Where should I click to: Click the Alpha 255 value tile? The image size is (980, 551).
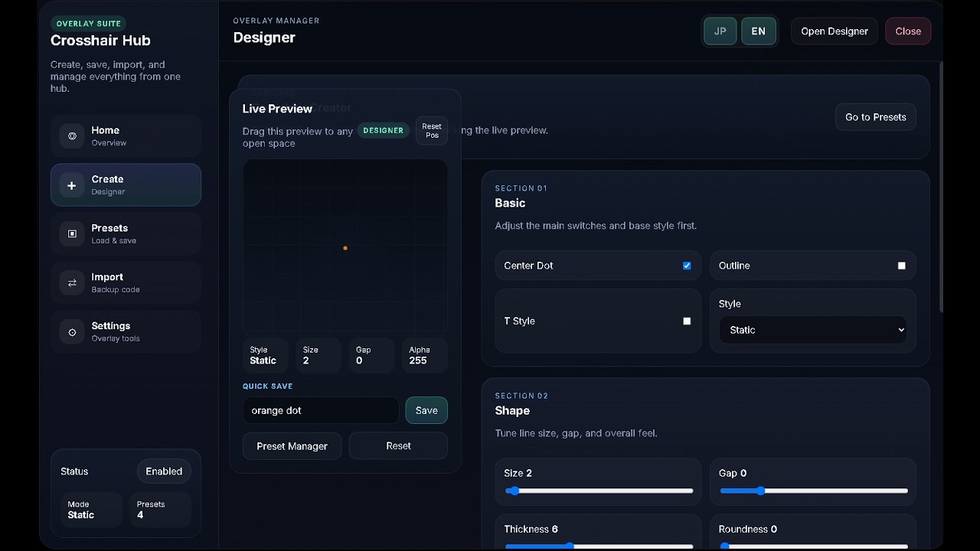tap(425, 355)
